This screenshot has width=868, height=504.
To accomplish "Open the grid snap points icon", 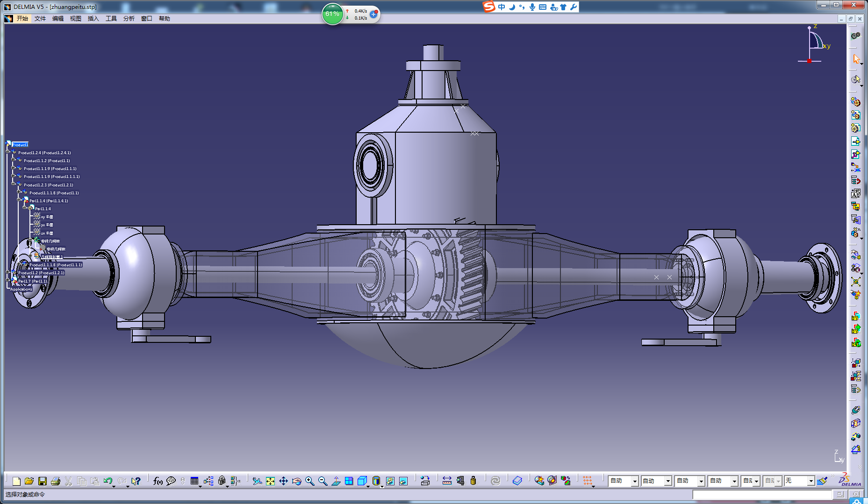I will pyautogui.click(x=588, y=481).
